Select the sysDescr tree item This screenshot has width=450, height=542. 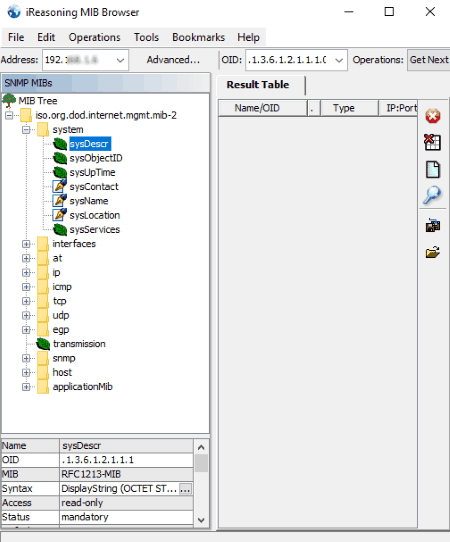[90, 144]
